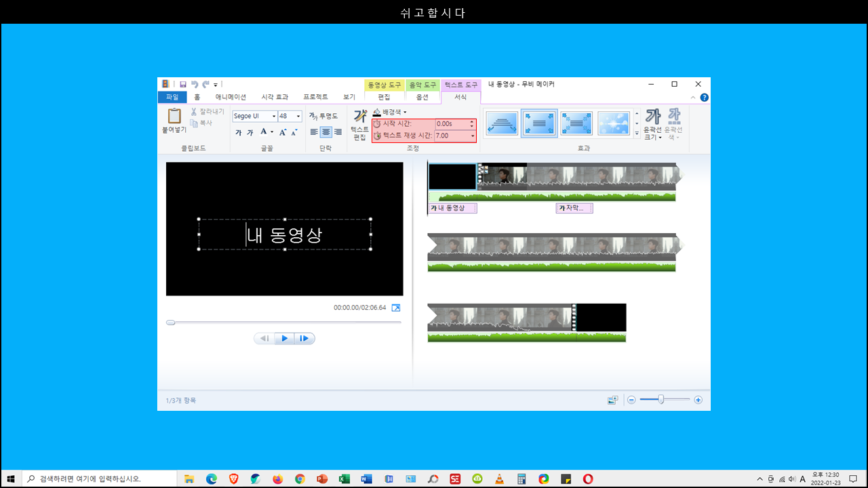Collapse the ribbon with the chevron

pyautogui.click(x=693, y=98)
